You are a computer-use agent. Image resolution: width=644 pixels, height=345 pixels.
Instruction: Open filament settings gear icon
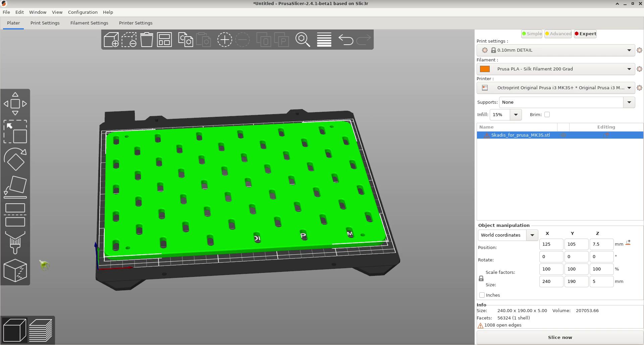click(639, 69)
